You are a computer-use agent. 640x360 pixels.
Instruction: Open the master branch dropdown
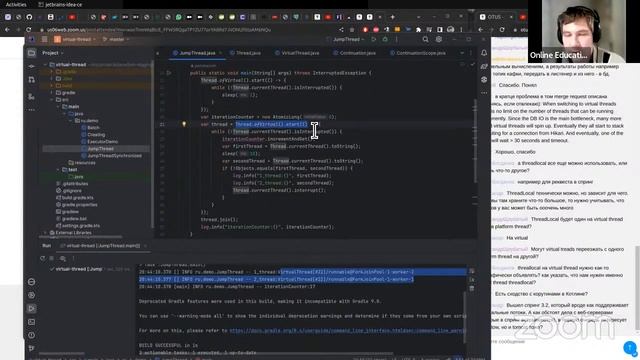coord(116,40)
